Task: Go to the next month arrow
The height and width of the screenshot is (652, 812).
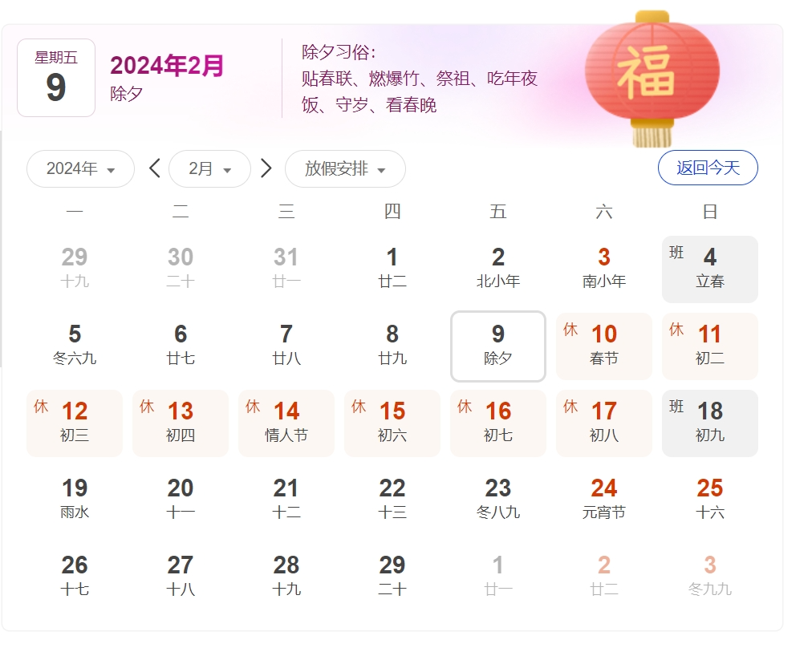Action: tap(266, 168)
